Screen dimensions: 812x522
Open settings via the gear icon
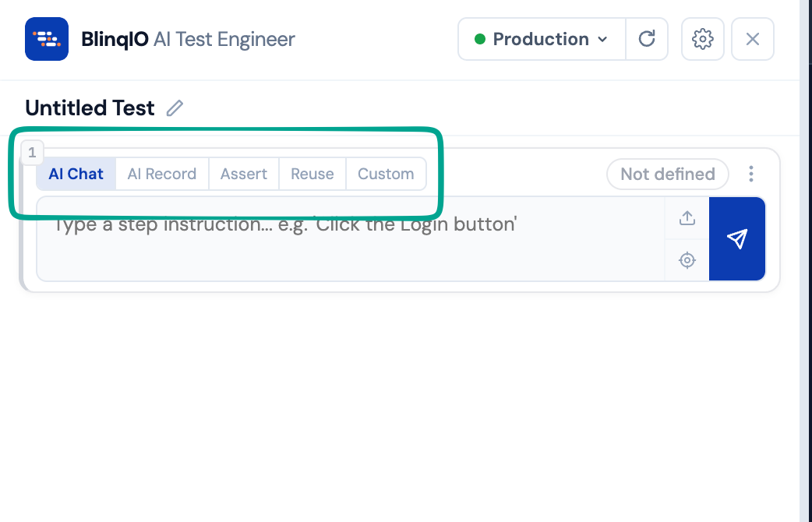point(702,38)
